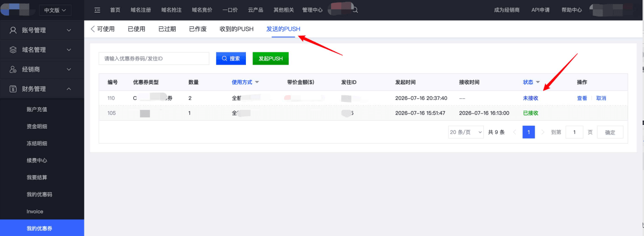The image size is (644, 236).
Task: Open 资金明细 in the sidebar
Action: tap(37, 126)
